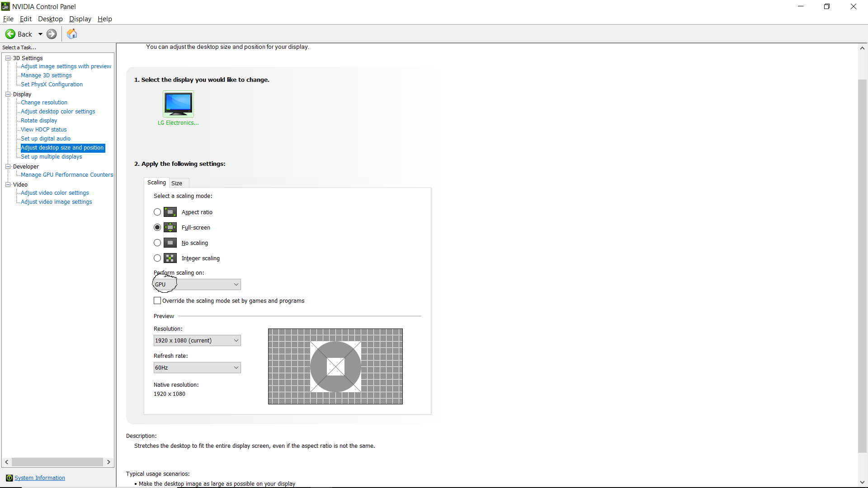This screenshot has width=868, height=488.
Task: Click the Aspect ratio scaling mode icon
Action: pos(170,212)
